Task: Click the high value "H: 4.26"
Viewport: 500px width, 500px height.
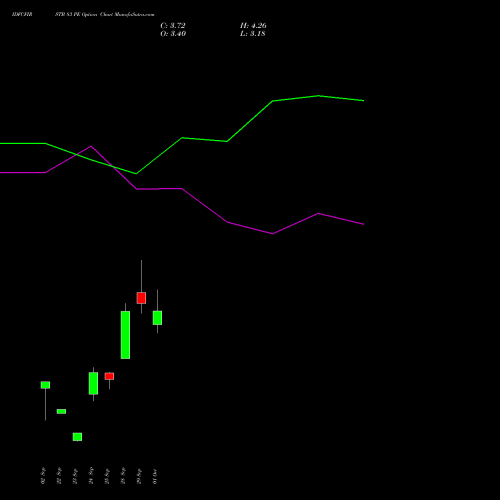Action: point(253,25)
